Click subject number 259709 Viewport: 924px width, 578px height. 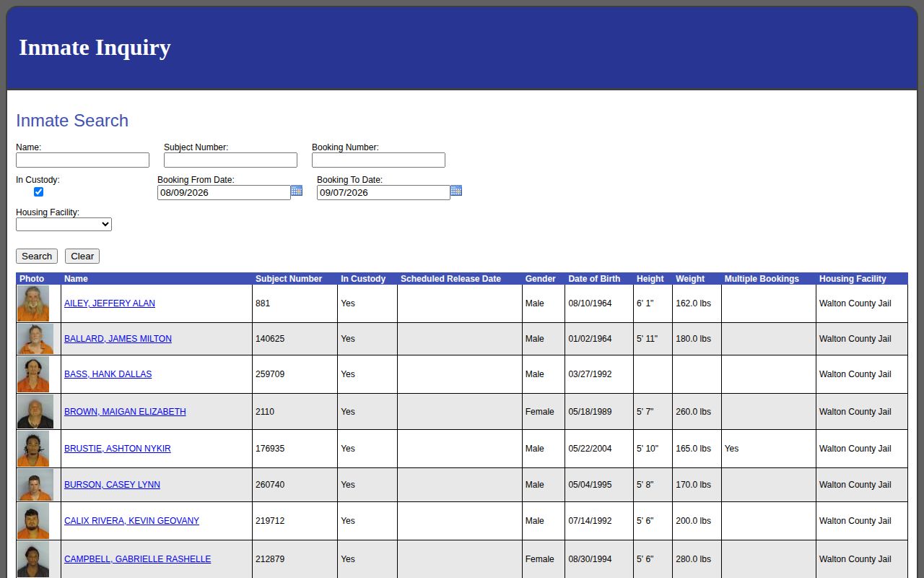tap(270, 374)
